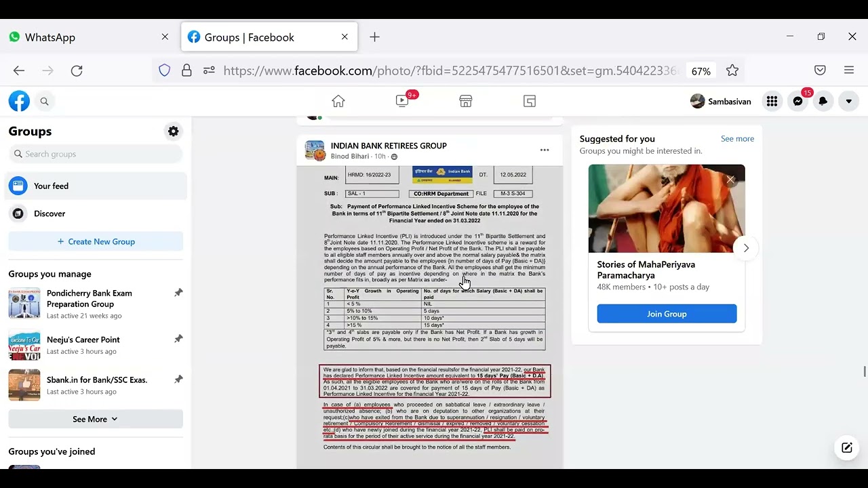This screenshot has width=868, height=488.
Task: Open the circular document image in the post
Action: point(430,317)
